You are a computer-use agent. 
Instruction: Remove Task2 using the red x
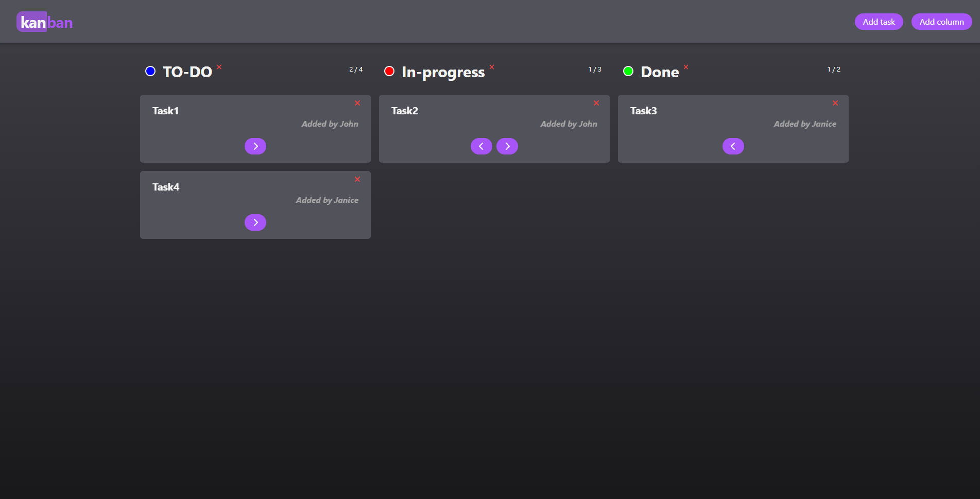(596, 102)
